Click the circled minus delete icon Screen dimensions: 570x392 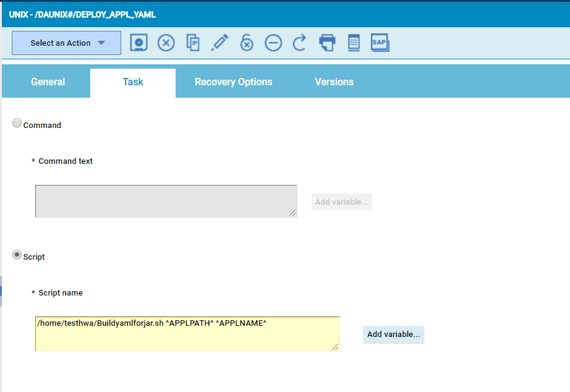[x=273, y=43]
